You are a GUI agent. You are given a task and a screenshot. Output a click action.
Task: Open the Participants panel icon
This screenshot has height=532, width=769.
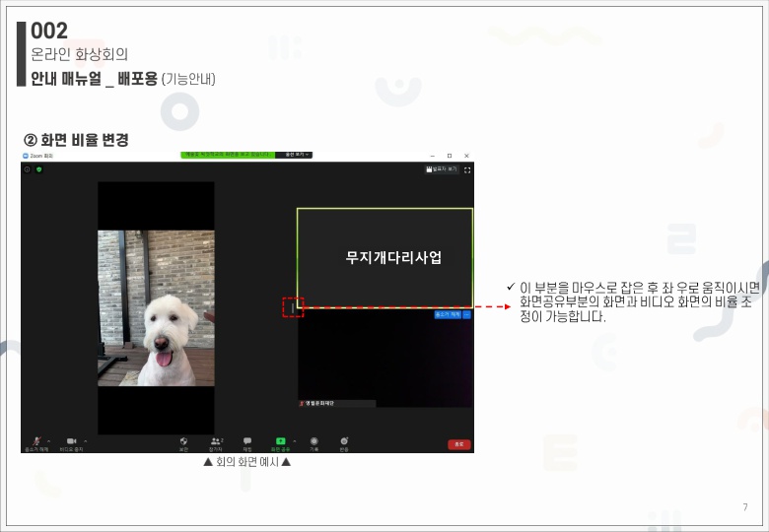click(x=216, y=442)
